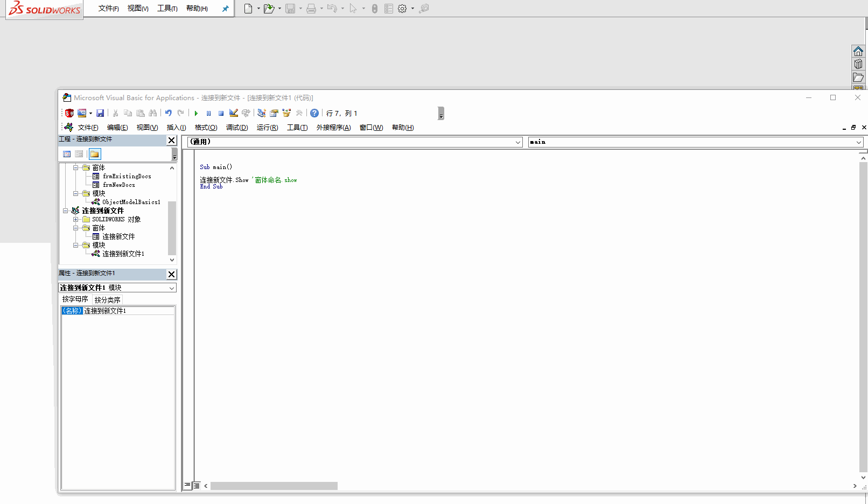Open the Properties Window icon
This screenshot has width=868, height=504.
(x=274, y=113)
